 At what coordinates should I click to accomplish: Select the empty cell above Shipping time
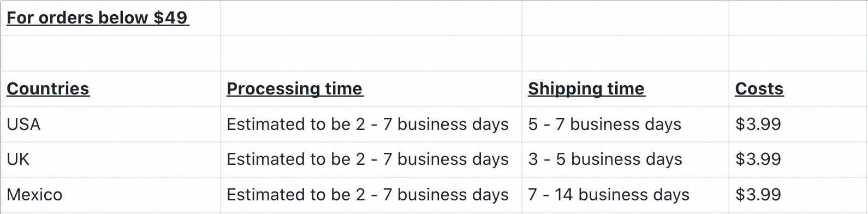(625, 53)
